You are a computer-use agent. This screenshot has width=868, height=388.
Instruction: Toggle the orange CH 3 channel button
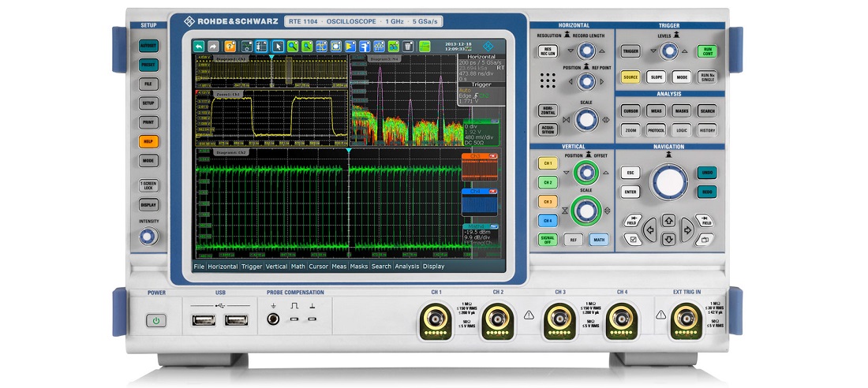point(548,201)
